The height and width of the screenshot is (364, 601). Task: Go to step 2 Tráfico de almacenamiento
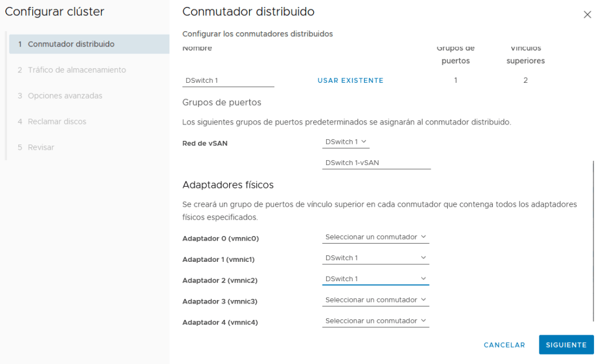point(76,70)
